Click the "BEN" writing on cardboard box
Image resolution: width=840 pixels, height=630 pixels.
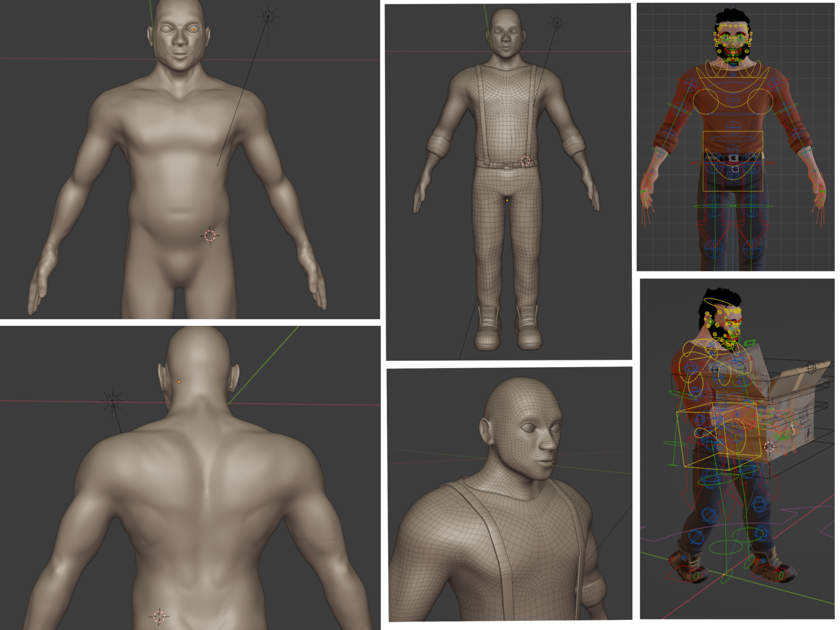tap(803, 416)
